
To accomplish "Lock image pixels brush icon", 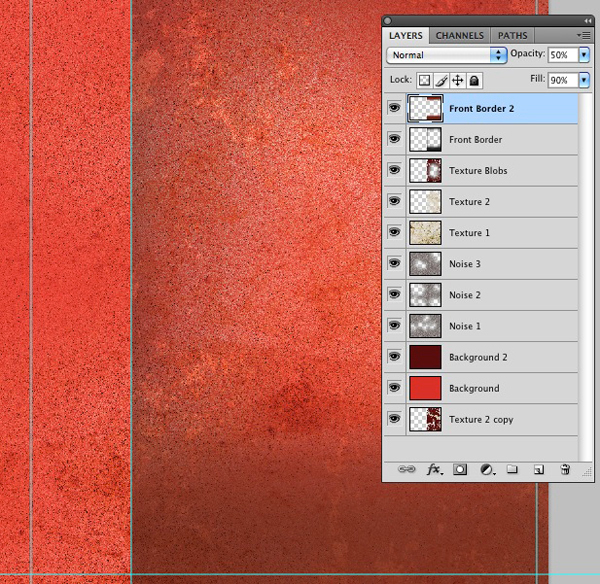I will (441, 80).
